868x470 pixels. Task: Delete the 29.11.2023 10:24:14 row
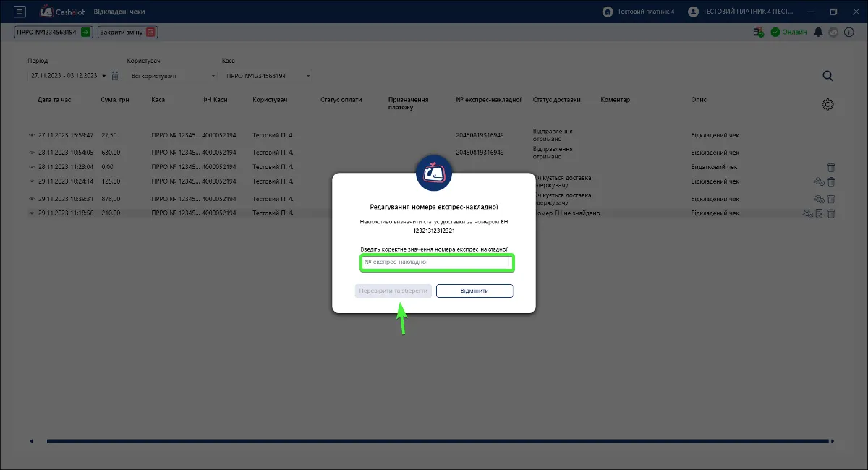pyautogui.click(x=831, y=181)
